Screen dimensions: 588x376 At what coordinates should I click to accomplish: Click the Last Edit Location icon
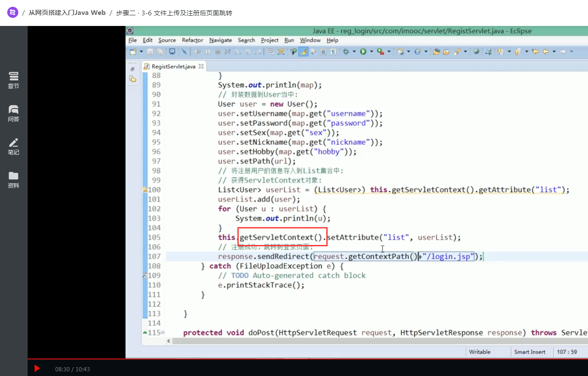click(x=535, y=51)
